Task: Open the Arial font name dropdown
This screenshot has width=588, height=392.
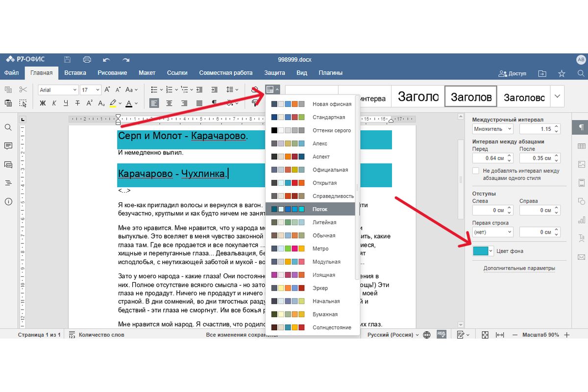Action: click(x=58, y=90)
